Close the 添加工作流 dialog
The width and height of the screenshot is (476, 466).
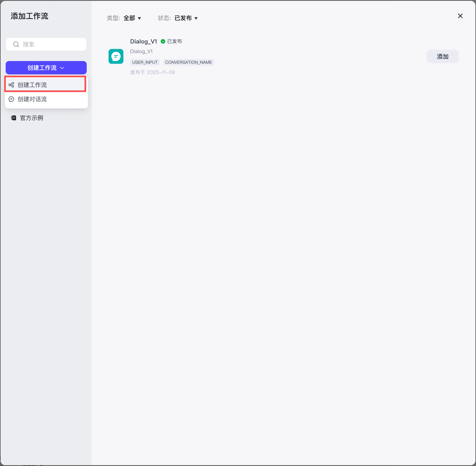coord(460,16)
